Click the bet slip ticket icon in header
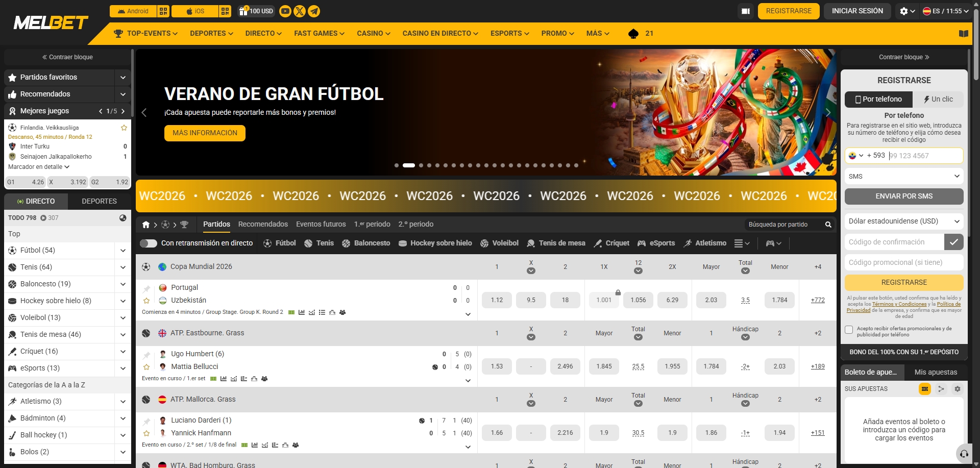Viewport: 980px width, 468px height. coord(746,11)
